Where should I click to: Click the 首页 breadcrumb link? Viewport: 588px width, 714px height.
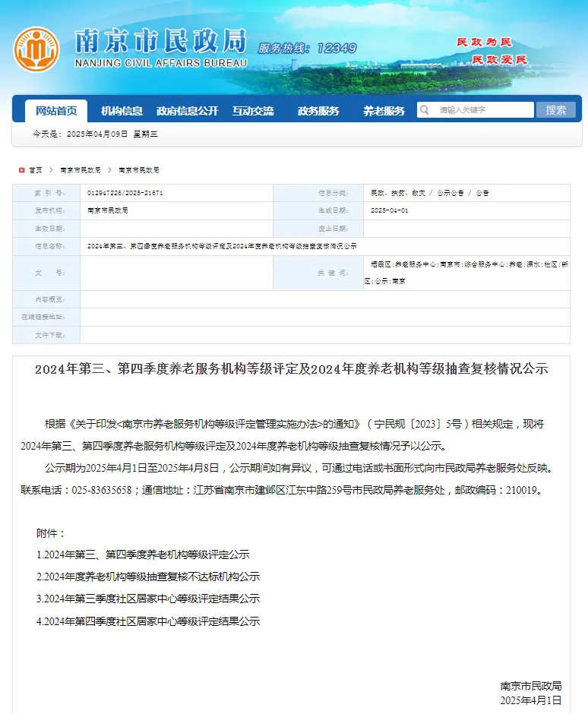(x=36, y=170)
